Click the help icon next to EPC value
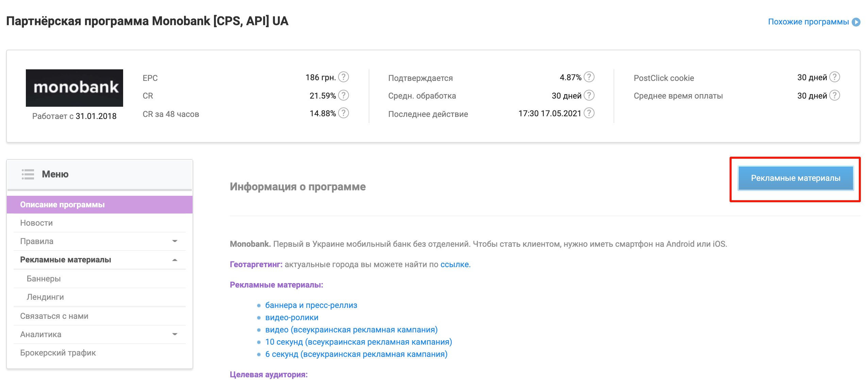868x380 pixels. pos(344,77)
